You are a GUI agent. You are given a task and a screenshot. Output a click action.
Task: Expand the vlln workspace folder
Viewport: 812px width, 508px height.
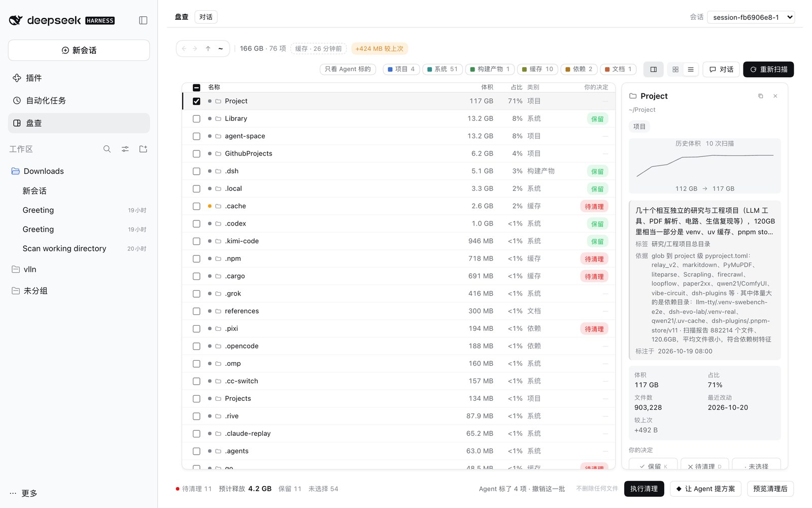tap(79, 269)
